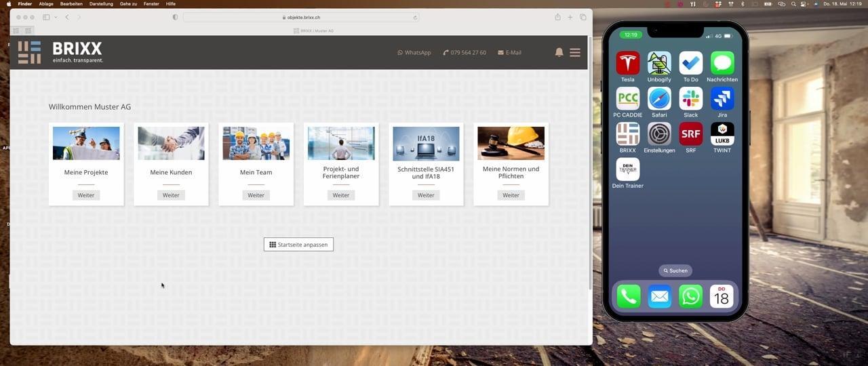This screenshot has width=868, height=366.
Task: Click the Safari sidebar toggle icon
Action: (x=46, y=17)
